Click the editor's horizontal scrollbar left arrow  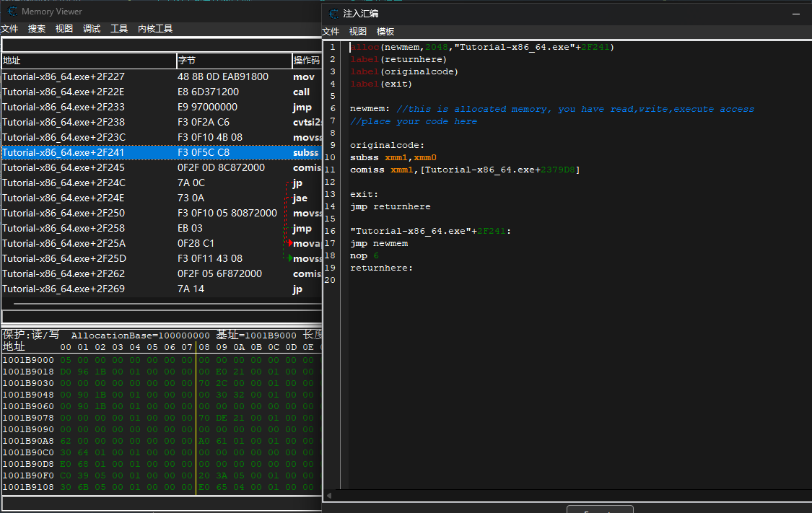[x=329, y=496]
